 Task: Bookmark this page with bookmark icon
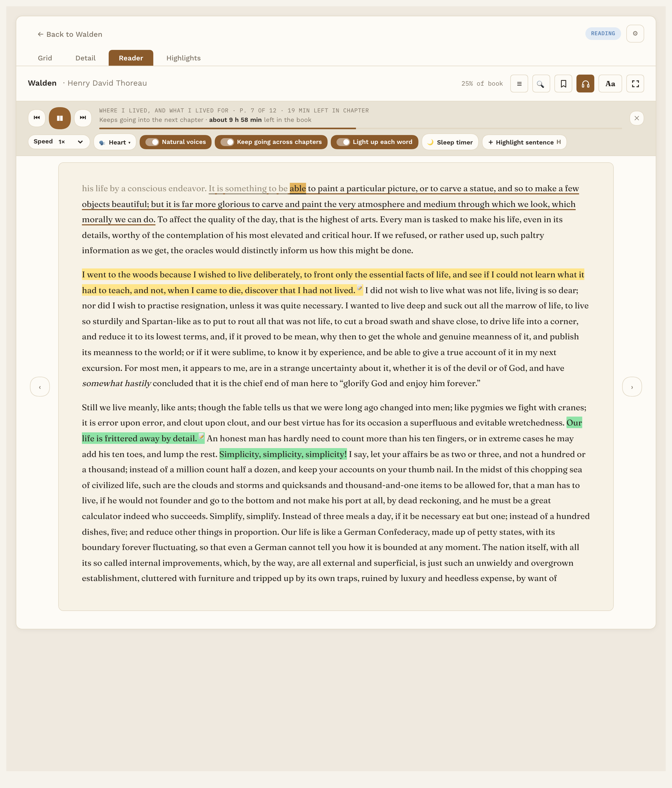point(563,84)
